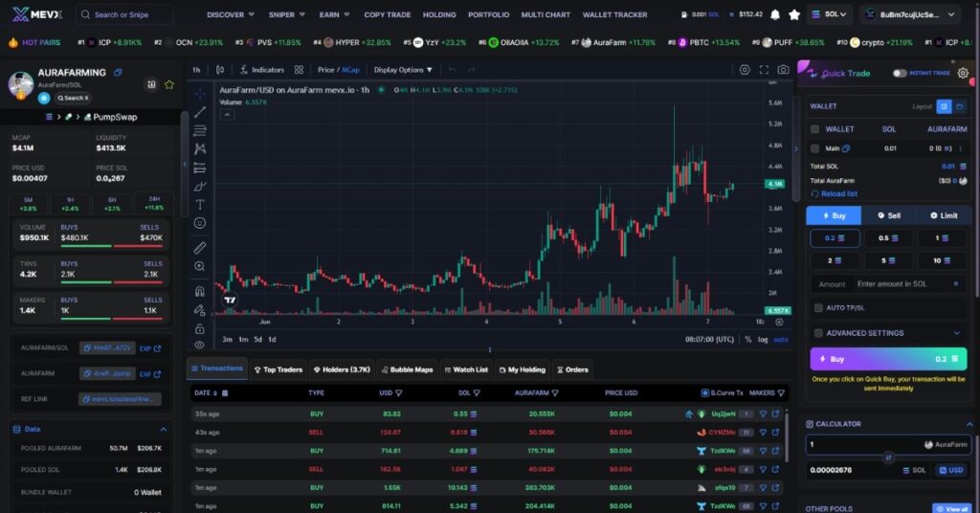Open the DISCOVER dropdown menu

(x=231, y=14)
